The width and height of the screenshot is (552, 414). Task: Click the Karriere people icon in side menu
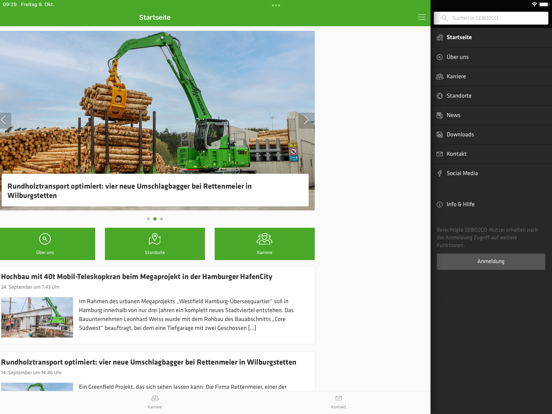pos(439,76)
